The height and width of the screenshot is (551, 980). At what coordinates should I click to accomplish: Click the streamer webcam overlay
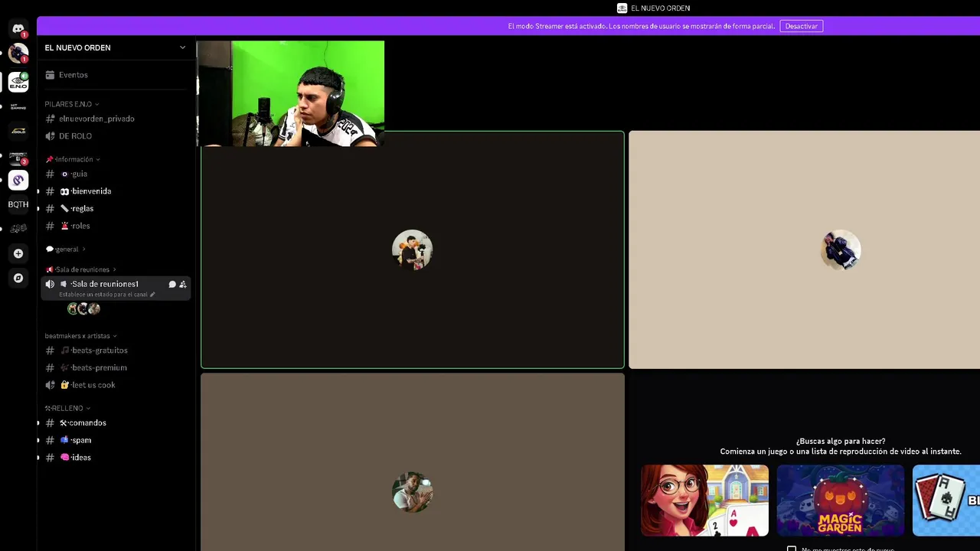tap(290, 93)
